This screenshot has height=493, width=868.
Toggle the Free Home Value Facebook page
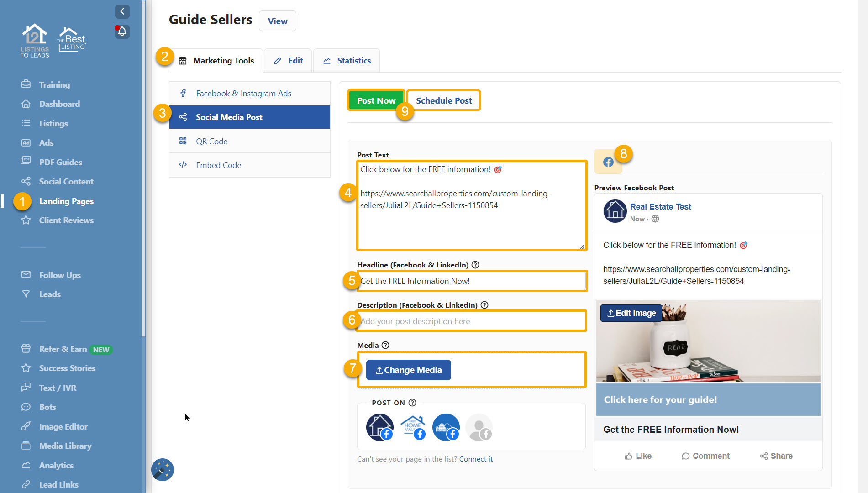pyautogui.click(x=413, y=427)
